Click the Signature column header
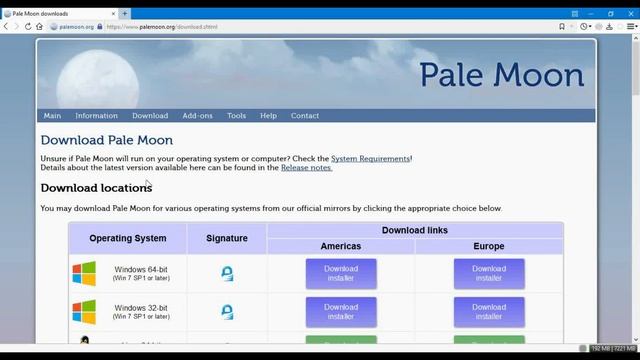 tap(227, 238)
